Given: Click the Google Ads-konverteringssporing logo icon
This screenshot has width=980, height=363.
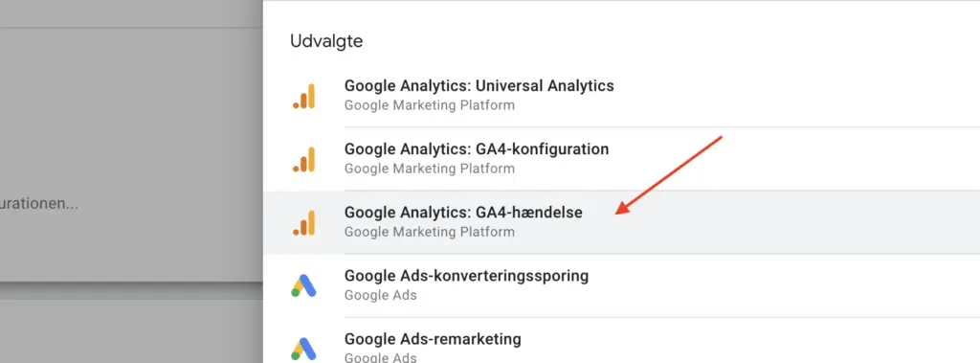Looking at the screenshot, I should (x=303, y=285).
